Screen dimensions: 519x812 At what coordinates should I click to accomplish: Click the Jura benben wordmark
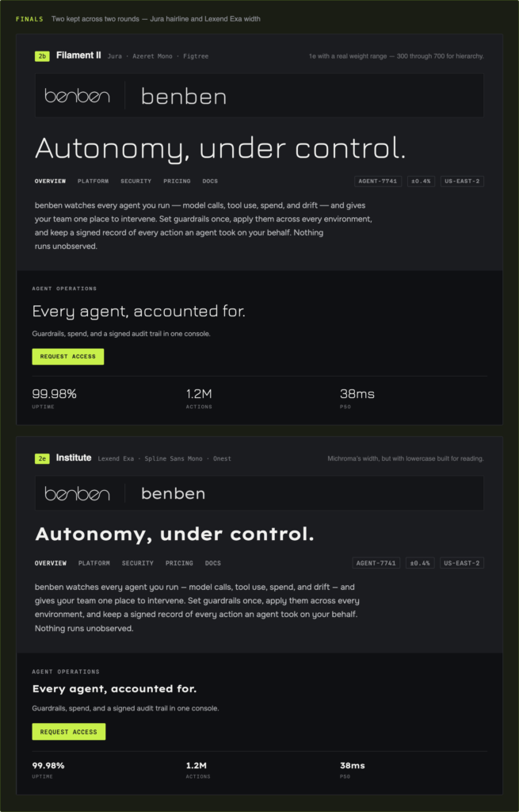tap(184, 97)
